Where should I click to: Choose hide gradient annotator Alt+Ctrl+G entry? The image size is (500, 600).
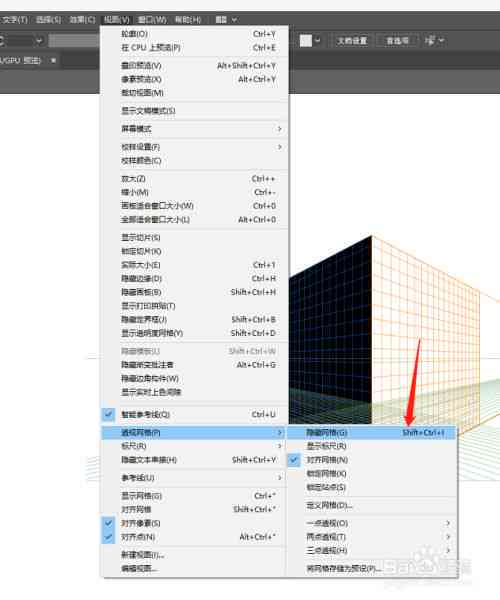pyautogui.click(x=194, y=365)
